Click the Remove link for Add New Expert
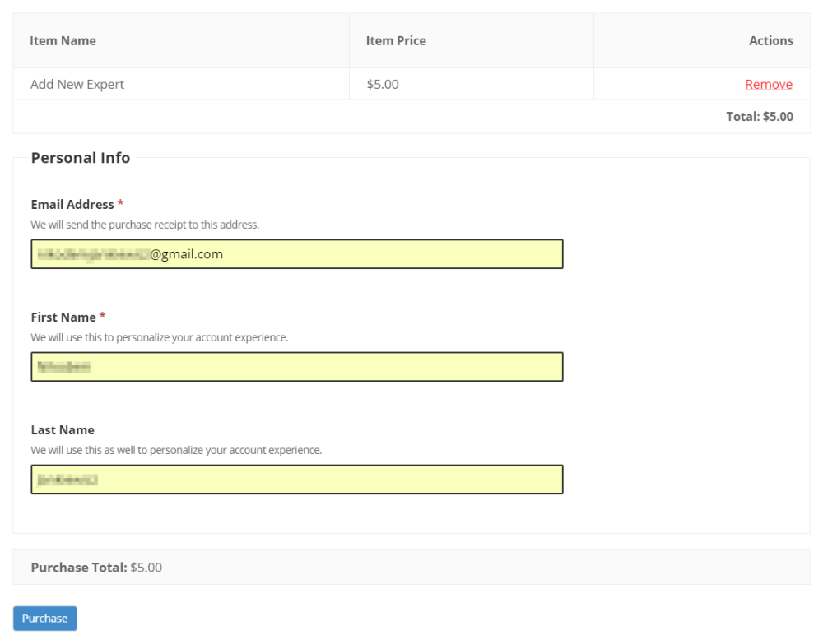The image size is (823, 644). tap(768, 84)
